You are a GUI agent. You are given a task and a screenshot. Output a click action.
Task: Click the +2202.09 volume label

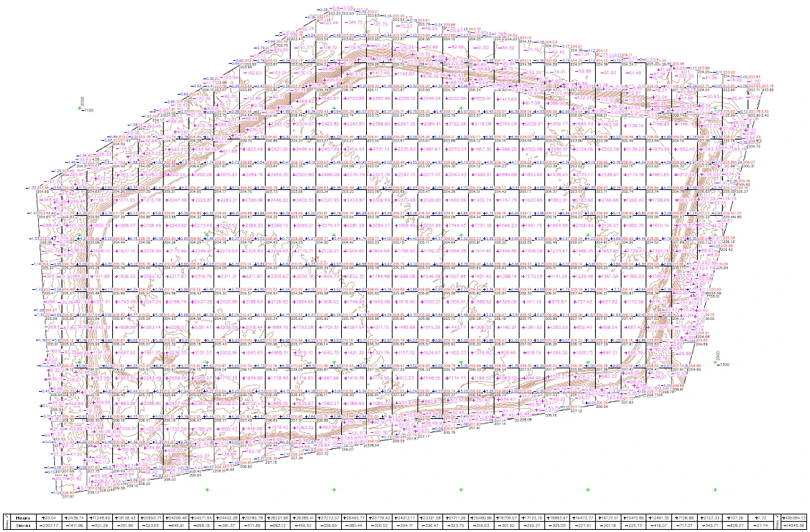(x=609, y=149)
